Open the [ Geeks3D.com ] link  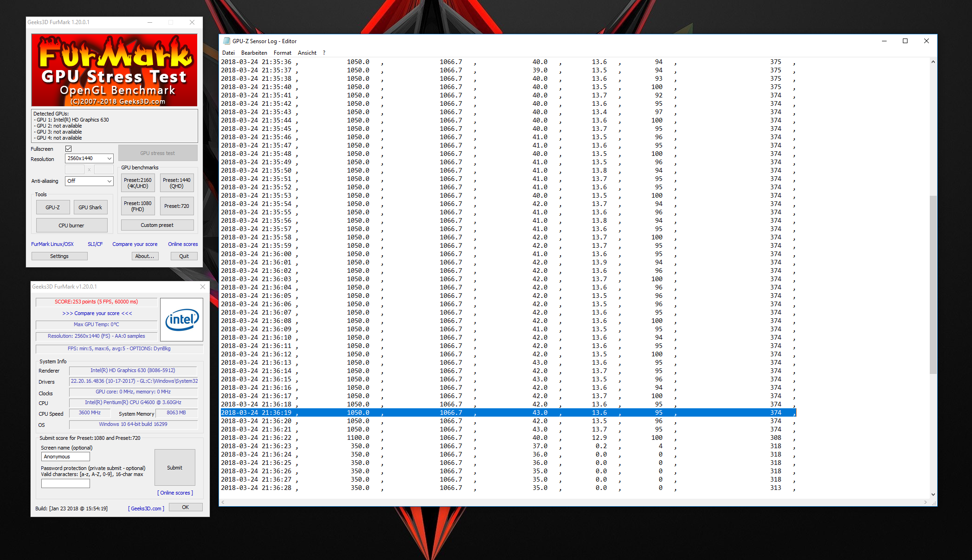146,509
